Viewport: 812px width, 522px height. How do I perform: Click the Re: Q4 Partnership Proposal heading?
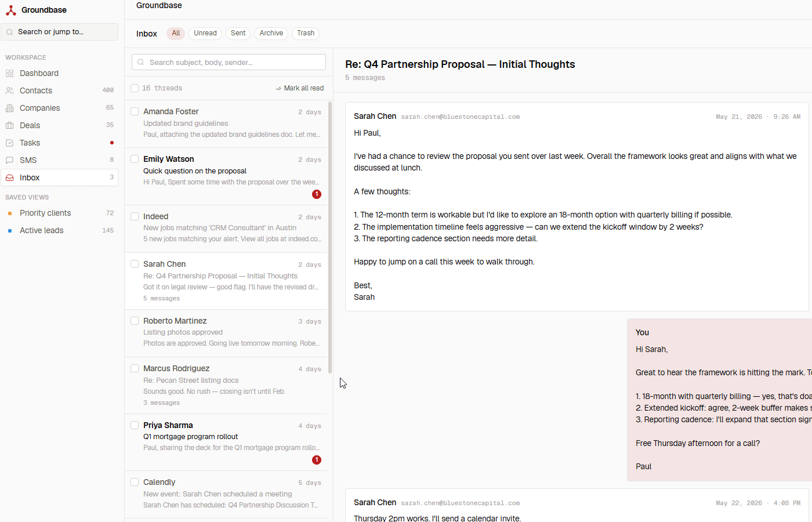[x=460, y=64]
